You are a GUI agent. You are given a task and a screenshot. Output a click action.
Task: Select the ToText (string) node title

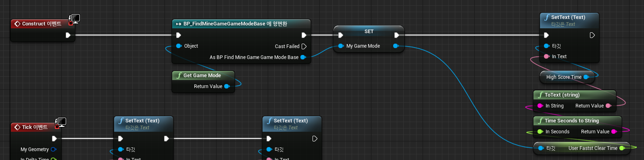point(562,95)
